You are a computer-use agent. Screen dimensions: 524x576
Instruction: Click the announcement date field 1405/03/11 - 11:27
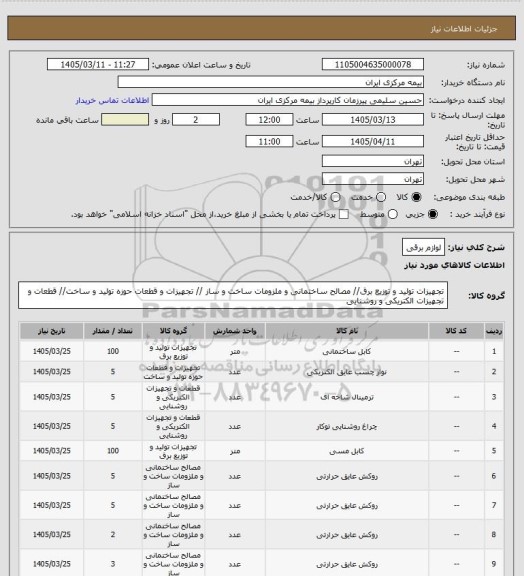point(98,64)
